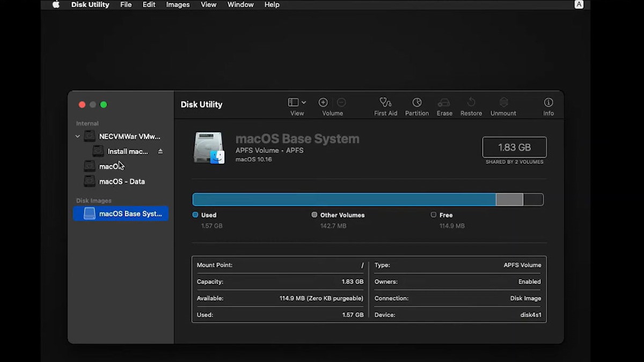The width and height of the screenshot is (644, 362).
Task: Collapse the NECVMWar VMware disk tree
Action: pyautogui.click(x=78, y=137)
